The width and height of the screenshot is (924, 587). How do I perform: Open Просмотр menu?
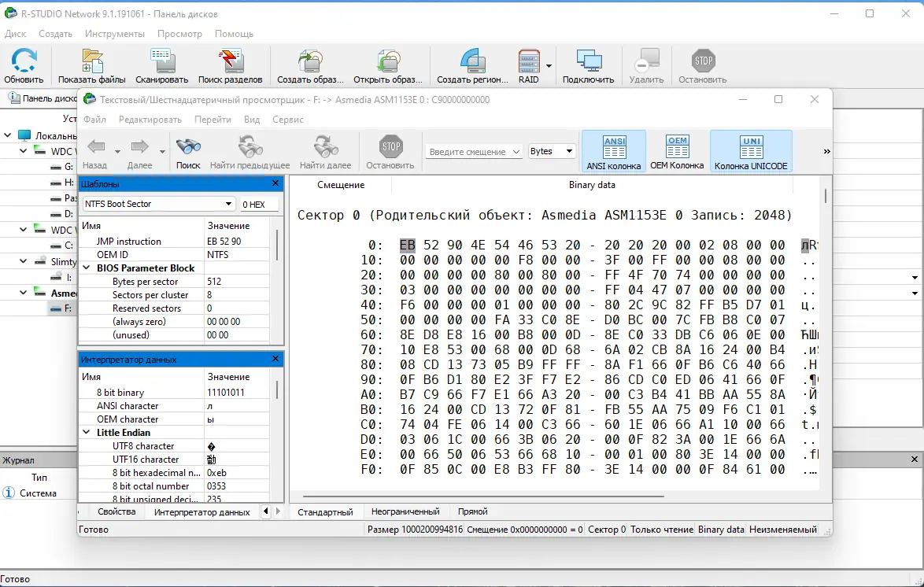pyautogui.click(x=179, y=34)
